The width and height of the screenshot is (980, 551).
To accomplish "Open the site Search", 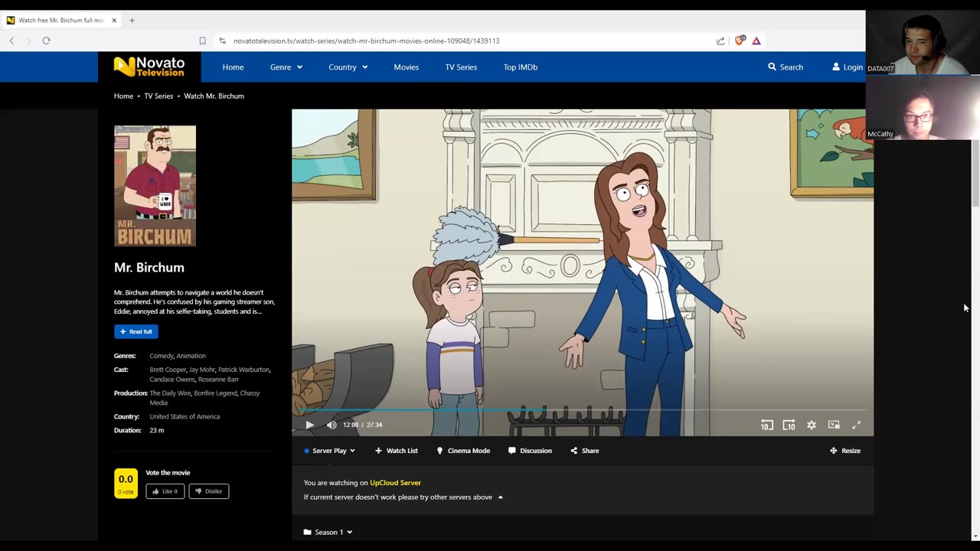I will [786, 67].
